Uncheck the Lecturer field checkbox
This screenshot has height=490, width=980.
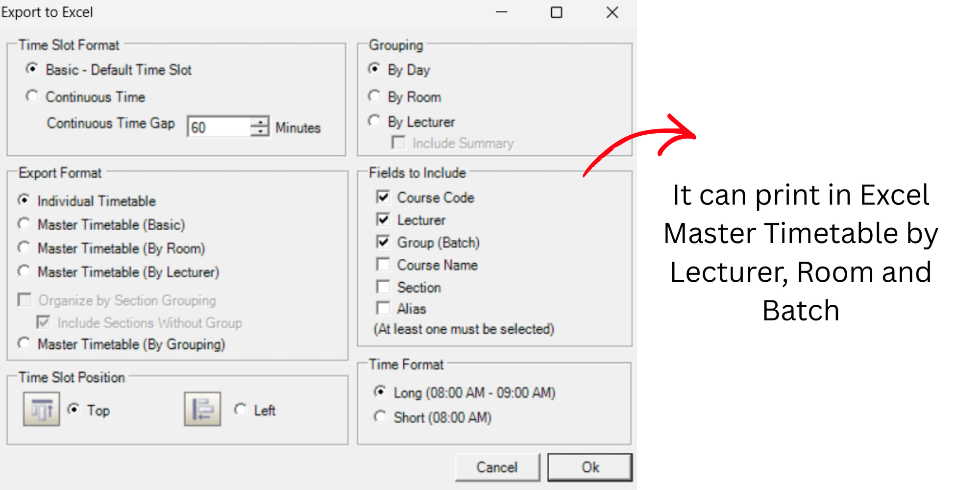coord(383,219)
